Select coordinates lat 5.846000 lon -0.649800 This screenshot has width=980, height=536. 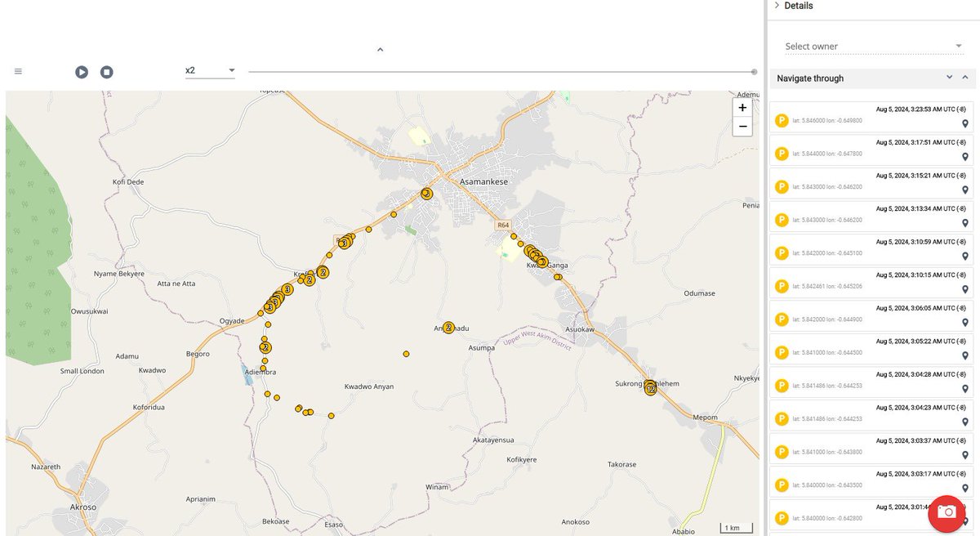pos(827,121)
